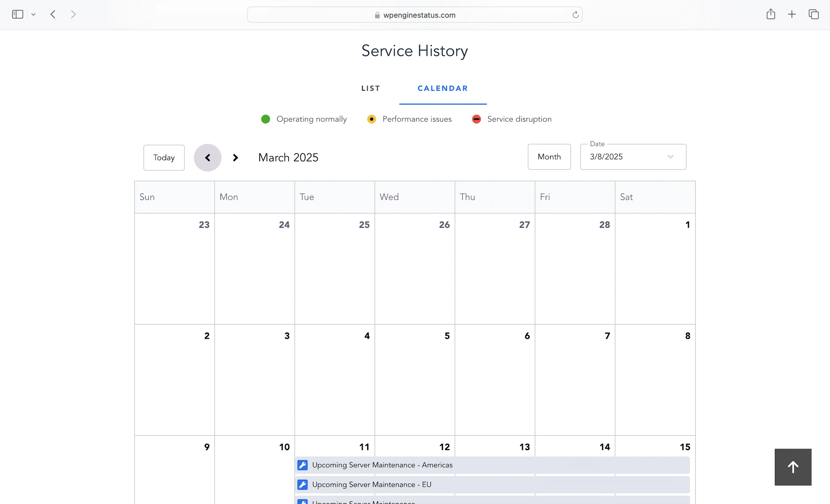Show the tab overview icon
The height and width of the screenshot is (504, 830).
pyautogui.click(x=813, y=14)
